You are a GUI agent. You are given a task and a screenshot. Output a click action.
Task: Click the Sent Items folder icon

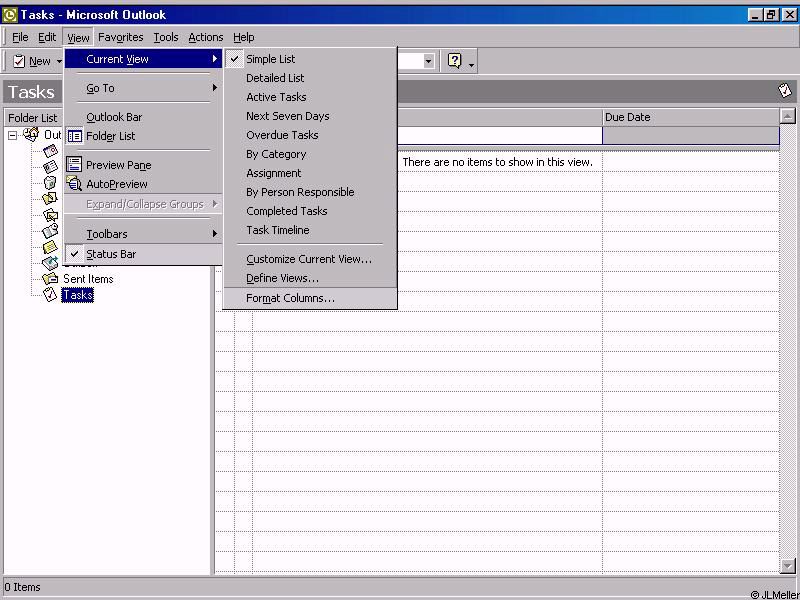click(50, 279)
